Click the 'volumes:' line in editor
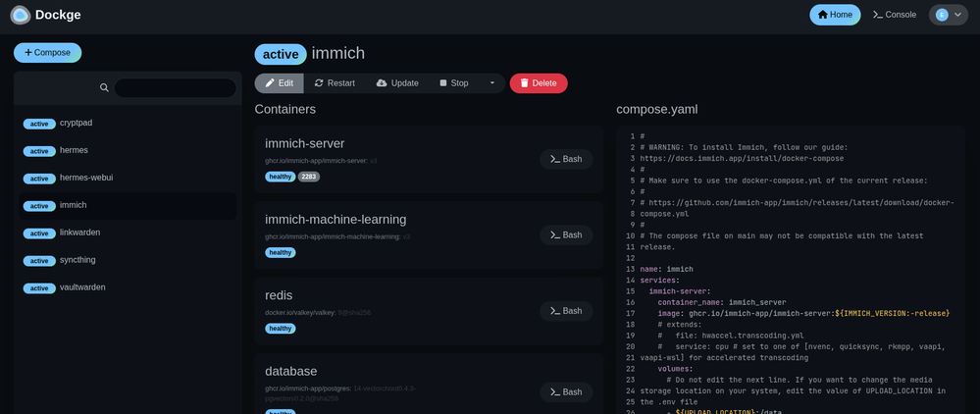The image size is (980, 414). click(675, 369)
